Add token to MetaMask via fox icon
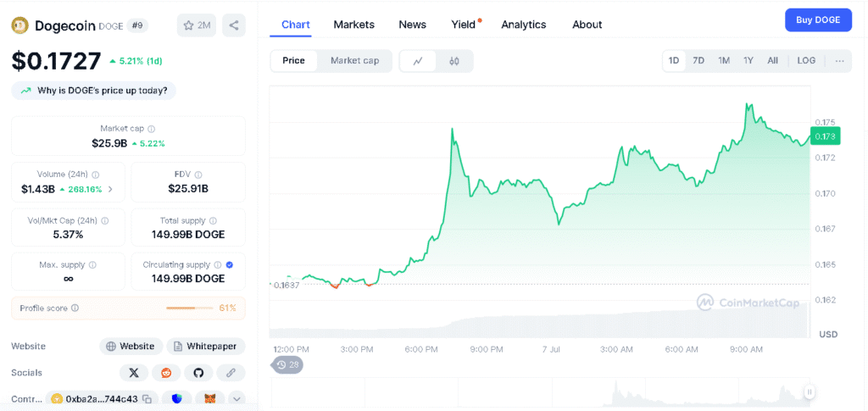This screenshot has height=411, width=868. pyautogui.click(x=210, y=399)
